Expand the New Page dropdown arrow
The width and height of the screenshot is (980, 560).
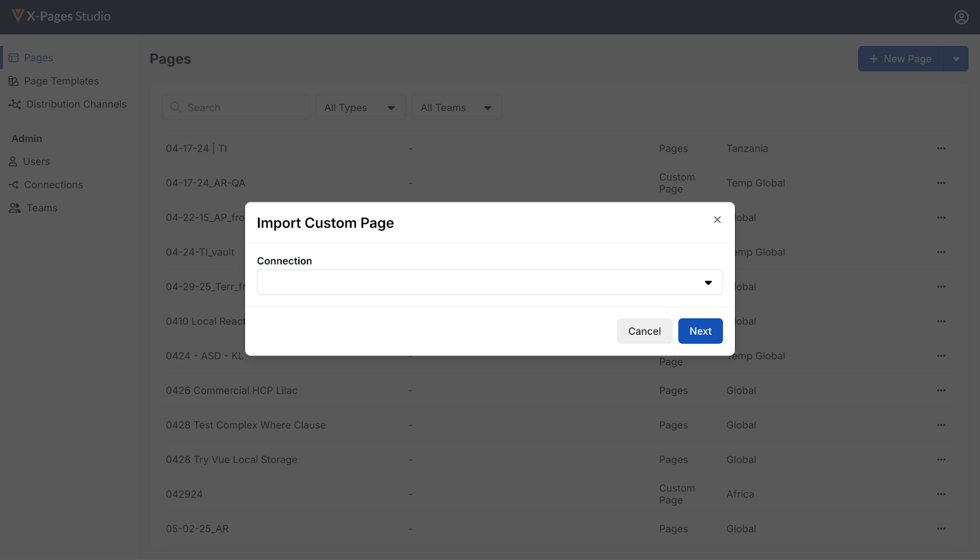[x=956, y=59]
